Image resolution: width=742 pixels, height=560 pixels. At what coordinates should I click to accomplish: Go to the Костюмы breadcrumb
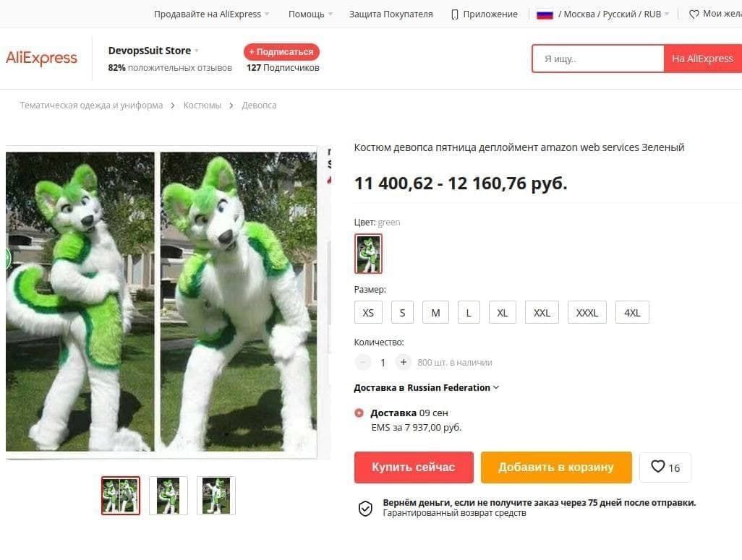coord(202,105)
